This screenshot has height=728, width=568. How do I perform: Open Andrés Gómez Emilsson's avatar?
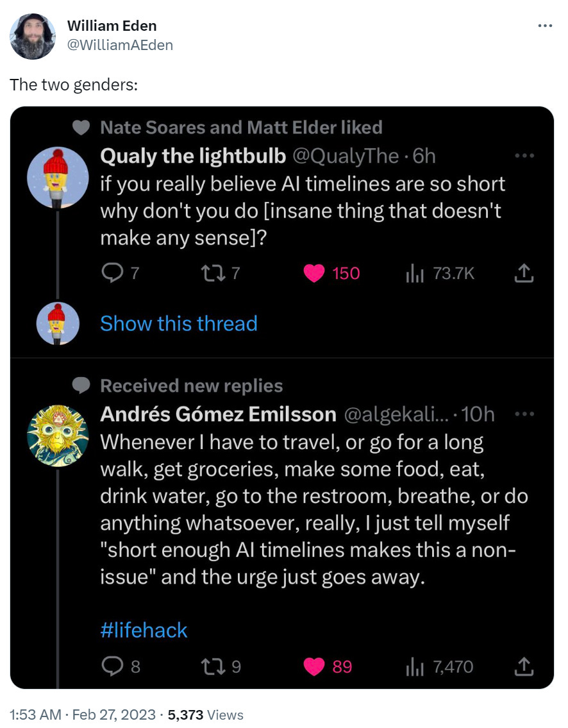tap(58, 436)
